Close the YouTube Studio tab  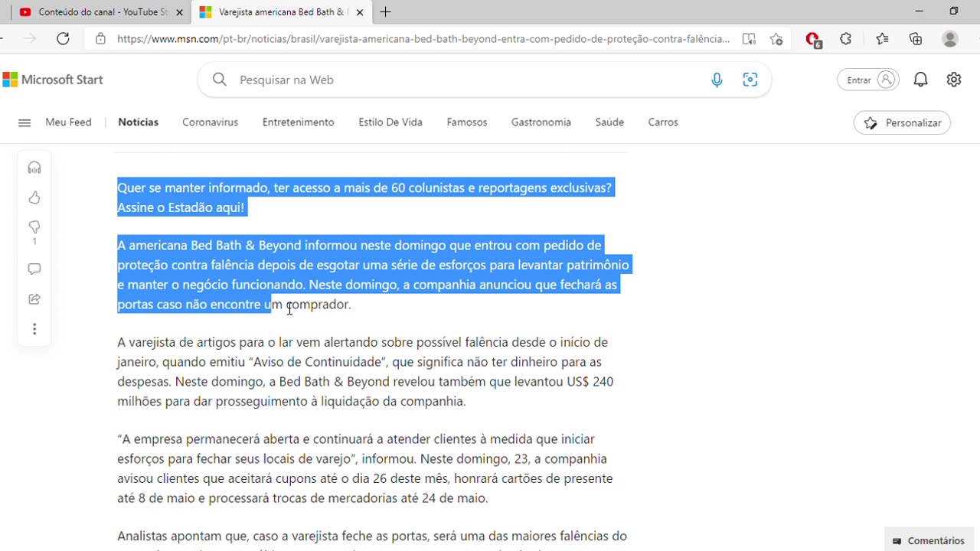[x=180, y=12]
